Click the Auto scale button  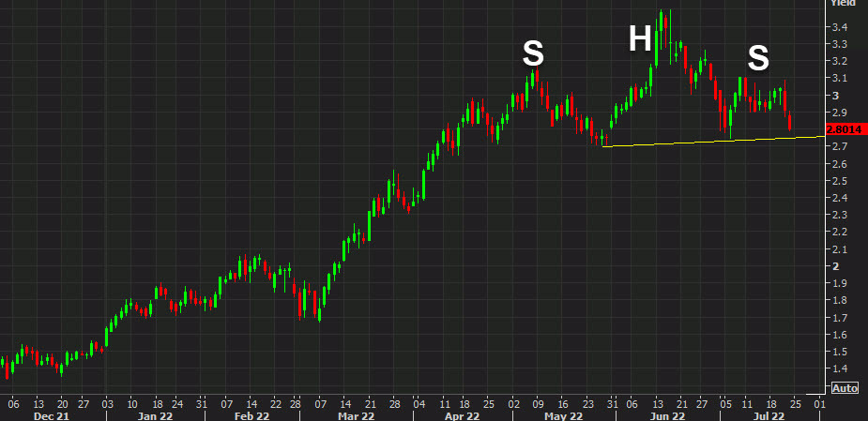click(845, 388)
